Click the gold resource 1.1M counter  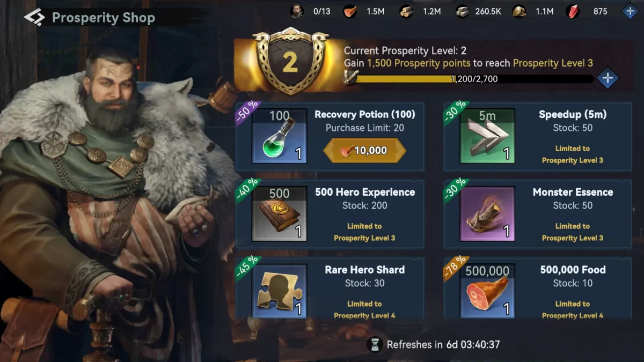coord(533,11)
